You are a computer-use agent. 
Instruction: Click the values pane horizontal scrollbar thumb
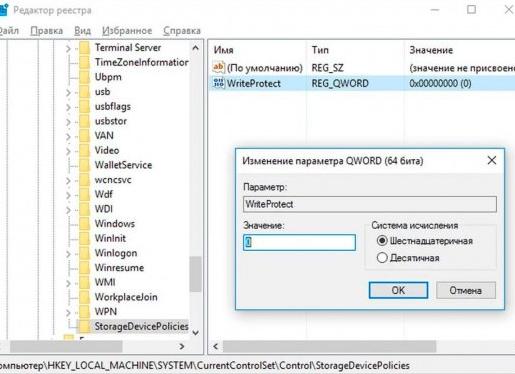tap(329, 347)
